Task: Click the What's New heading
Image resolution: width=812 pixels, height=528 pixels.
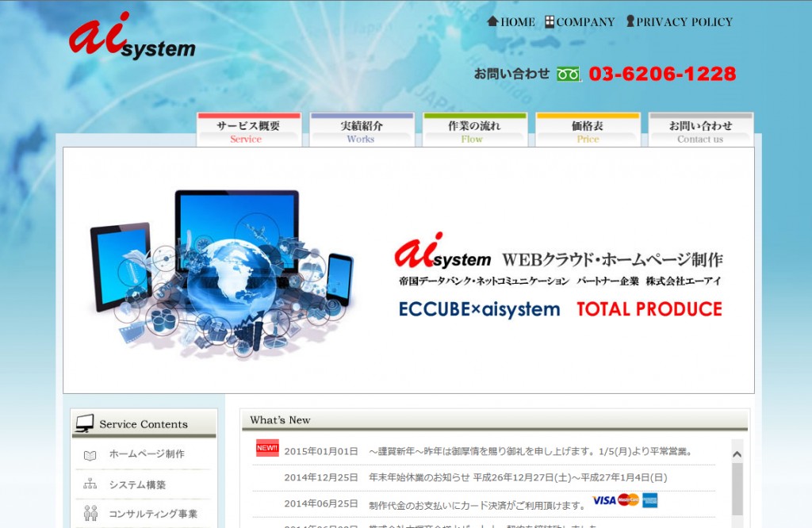Action: click(x=280, y=420)
